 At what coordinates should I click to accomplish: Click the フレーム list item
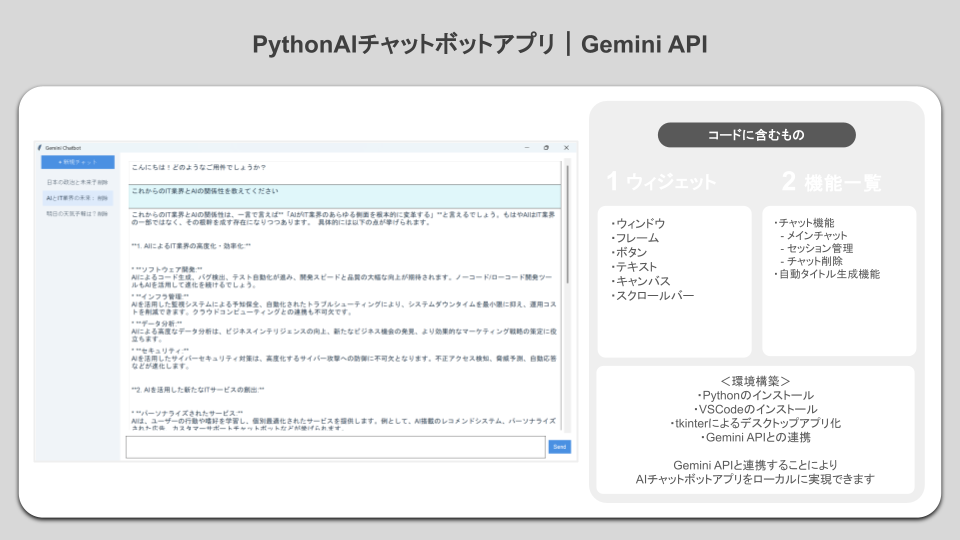point(635,238)
